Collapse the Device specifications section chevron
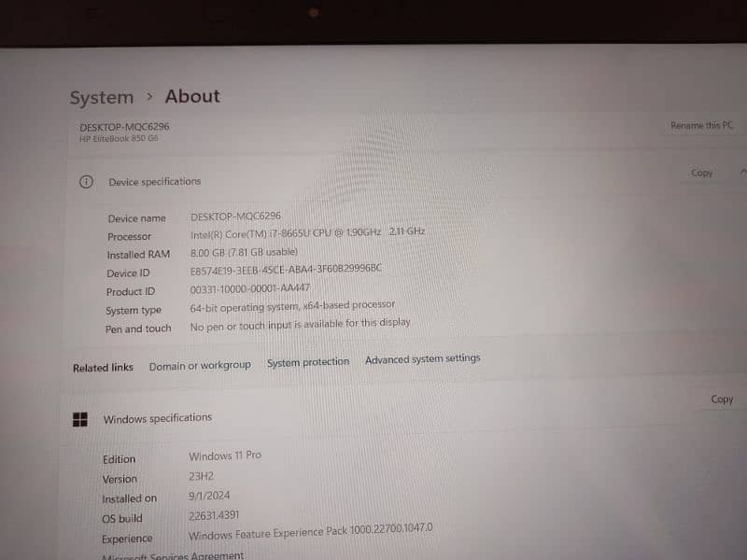Screen dimensions: 747x560 [x=743, y=172]
